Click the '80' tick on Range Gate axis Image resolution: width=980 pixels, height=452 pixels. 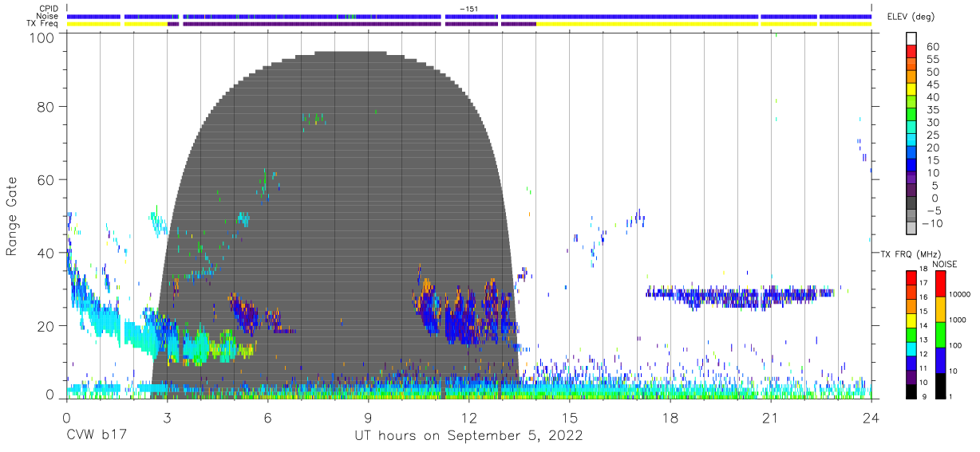click(47, 107)
